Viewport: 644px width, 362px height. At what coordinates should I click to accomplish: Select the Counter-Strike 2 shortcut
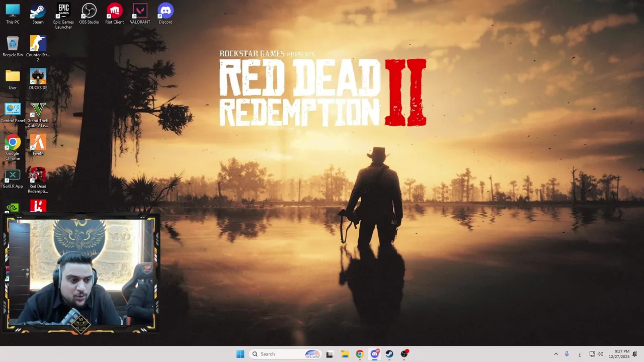[x=38, y=49]
